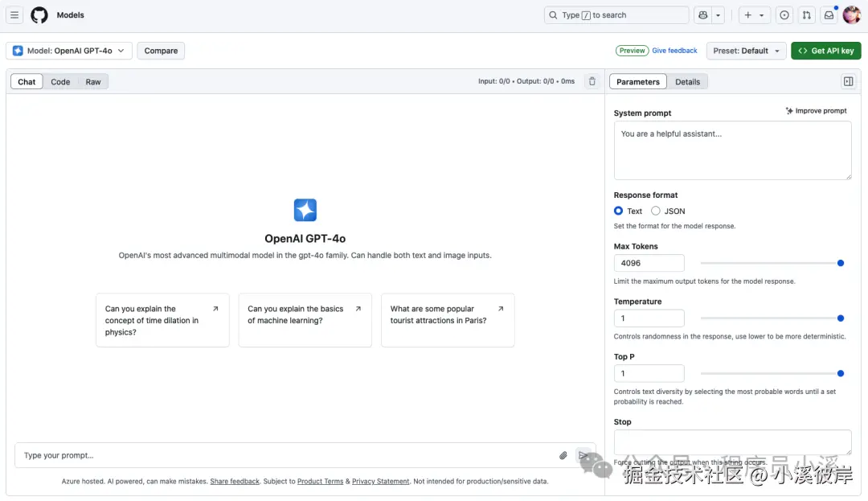Click 'Input: 0/0 • Output: 0/0 • 0ms' stats
Image resolution: width=868 pixels, height=501 pixels.
pyautogui.click(x=526, y=81)
